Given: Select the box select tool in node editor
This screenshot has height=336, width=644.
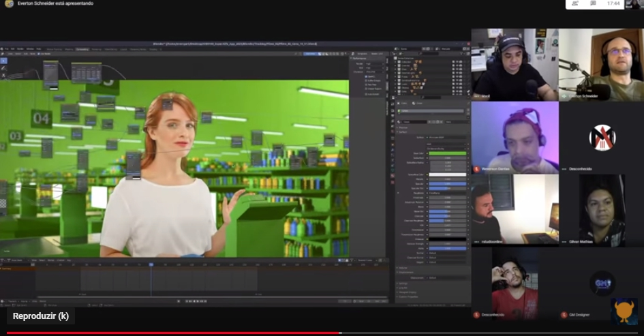Looking at the screenshot, I should [x=3, y=61].
